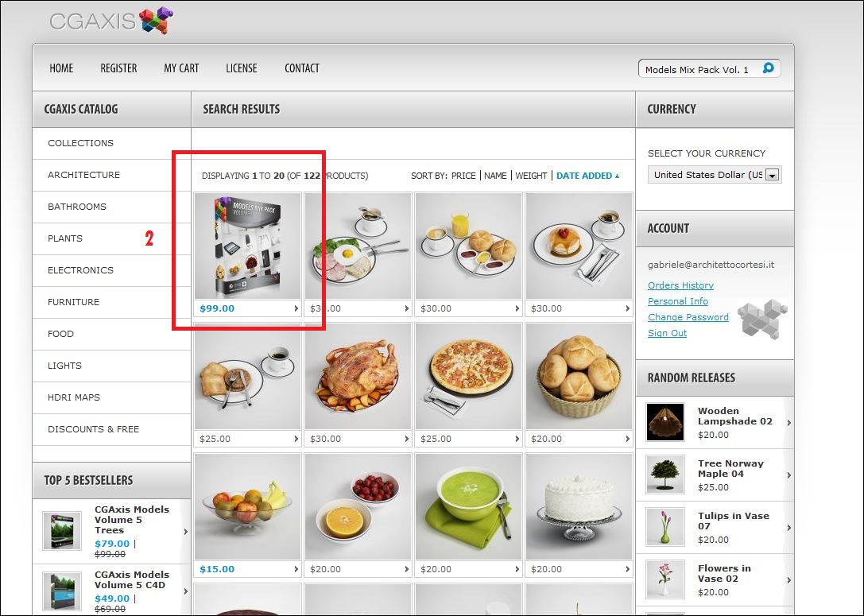Click the Sign Out link
This screenshot has width=864, height=616.
pyautogui.click(x=668, y=333)
